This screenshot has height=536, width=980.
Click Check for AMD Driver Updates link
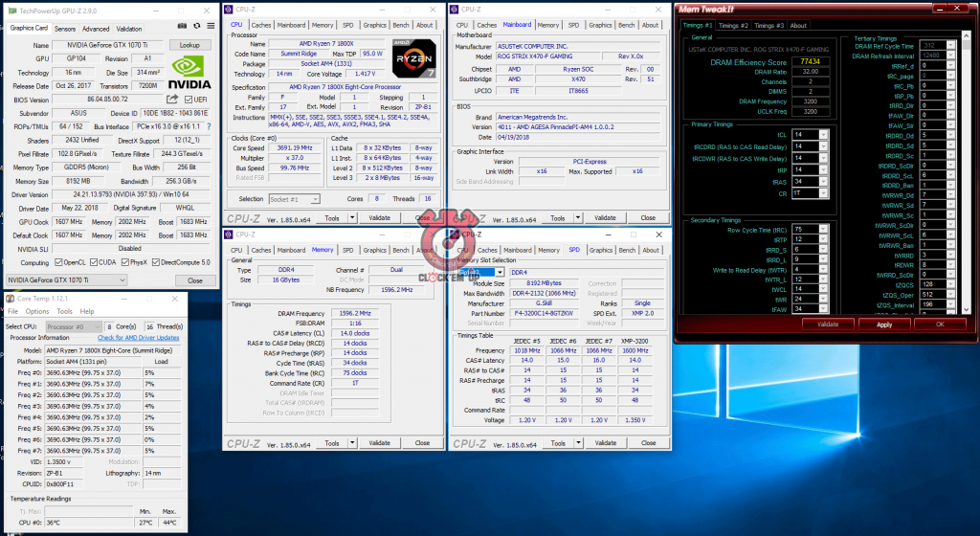click(138, 337)
